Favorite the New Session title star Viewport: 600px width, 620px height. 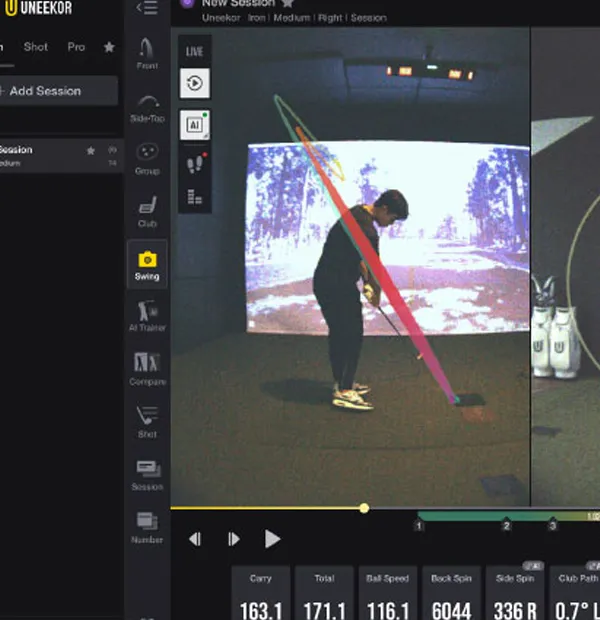[288, 4]
